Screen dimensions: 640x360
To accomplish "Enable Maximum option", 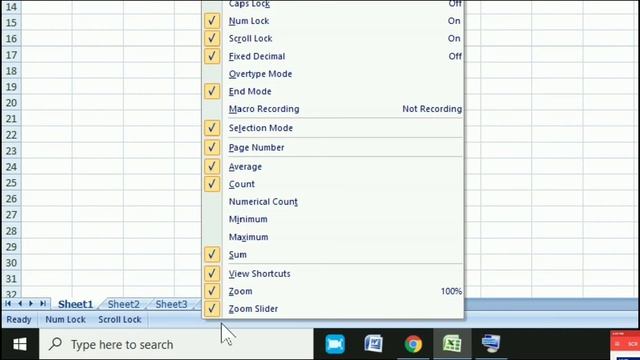I will pyautogui.click(x=333, y=237).
